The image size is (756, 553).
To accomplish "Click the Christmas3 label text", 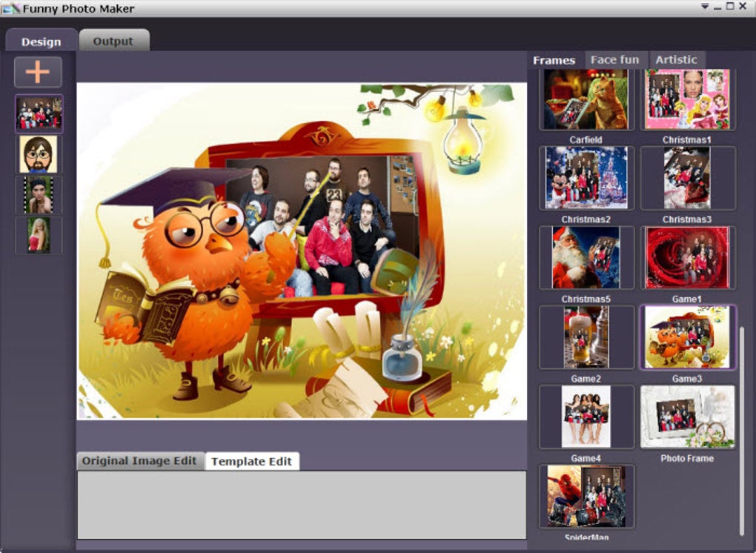I will (687, 219).
